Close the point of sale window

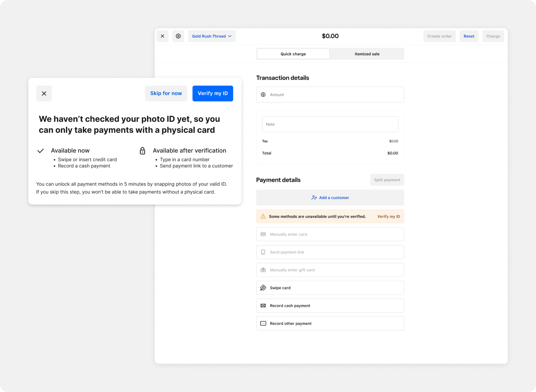point(162,36)
